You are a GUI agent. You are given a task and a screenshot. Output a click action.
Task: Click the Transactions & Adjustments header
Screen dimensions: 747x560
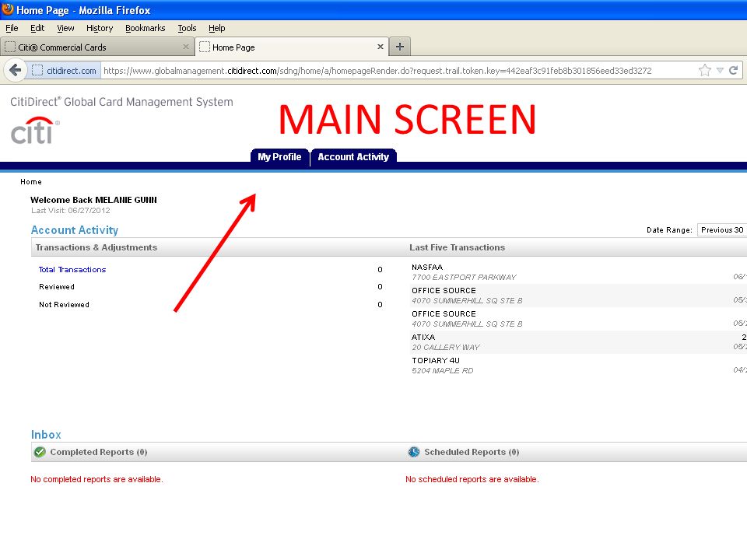[x=96, y=247]
